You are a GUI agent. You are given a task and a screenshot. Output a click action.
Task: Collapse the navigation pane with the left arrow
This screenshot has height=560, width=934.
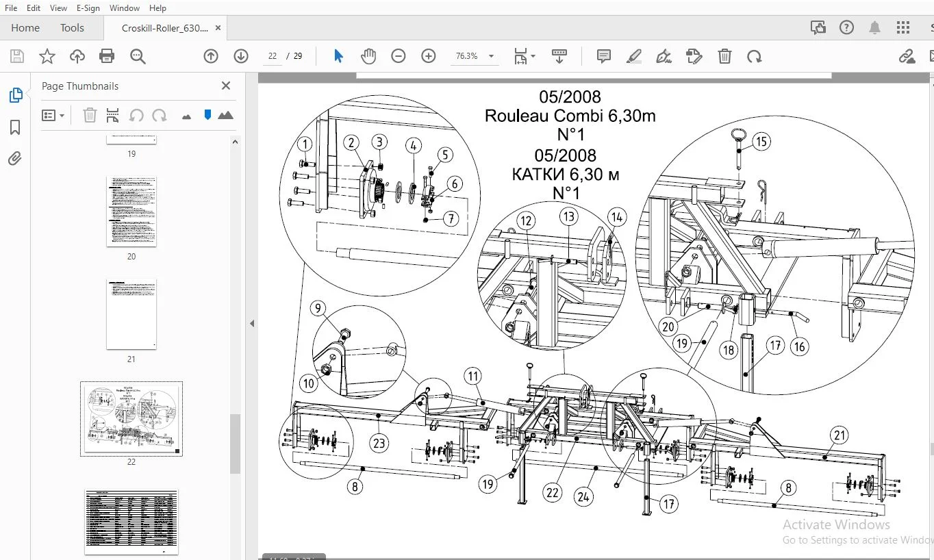pyautogui.click(x=252, y=323)
